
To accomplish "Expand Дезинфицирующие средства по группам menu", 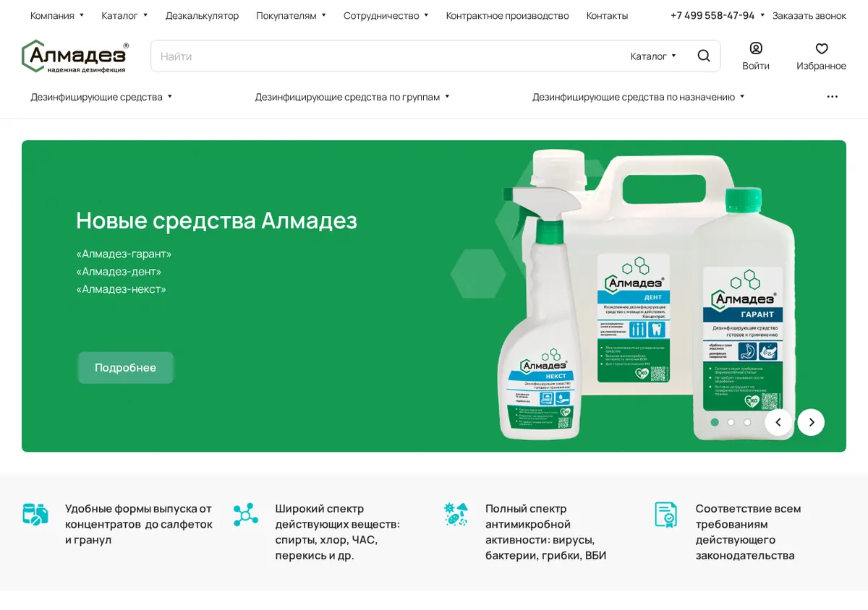I will click(x=352, y=97).
